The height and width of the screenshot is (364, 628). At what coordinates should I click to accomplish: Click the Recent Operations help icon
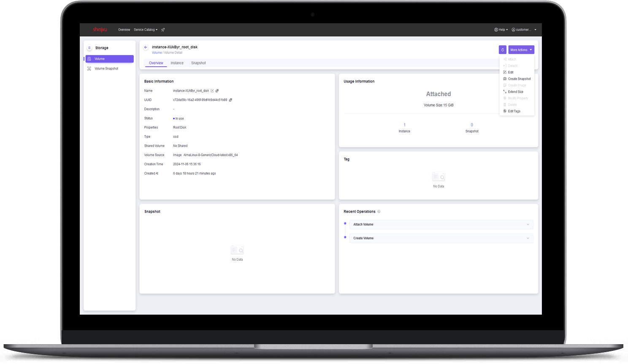coord(379,212)
